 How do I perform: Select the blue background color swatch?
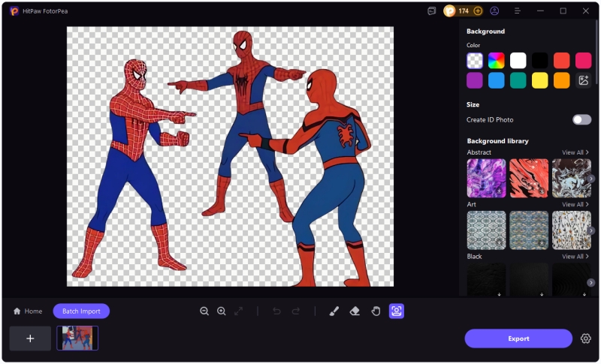pyautogui.click(x=496, y=80)
